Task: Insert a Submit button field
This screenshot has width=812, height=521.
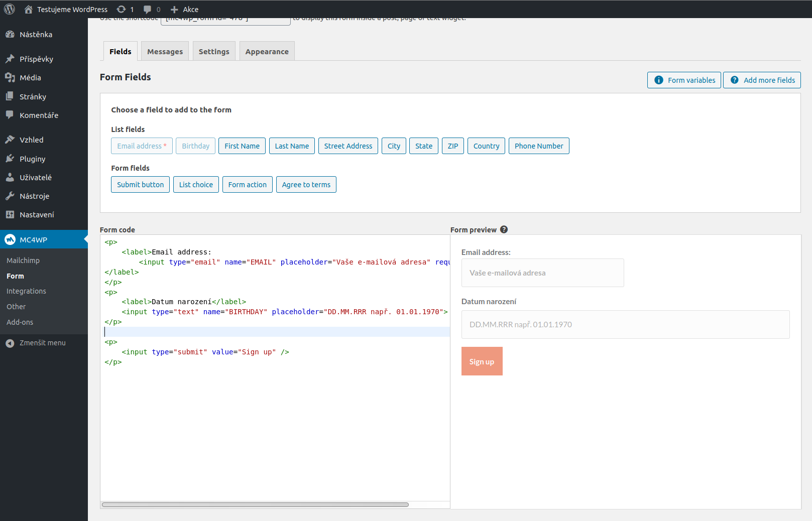Action: click(140, 185)
